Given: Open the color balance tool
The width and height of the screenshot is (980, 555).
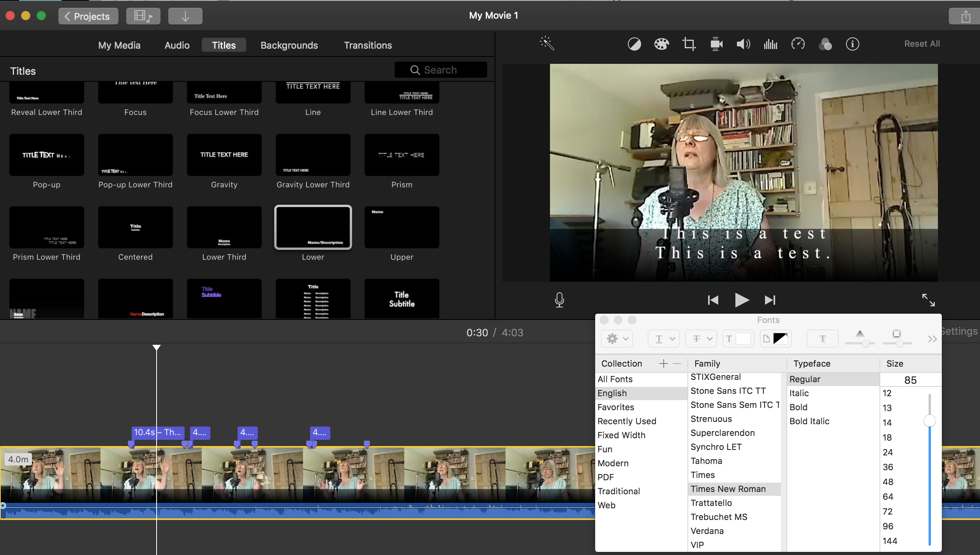Looking at the screenshot, I should coord(634,44).
